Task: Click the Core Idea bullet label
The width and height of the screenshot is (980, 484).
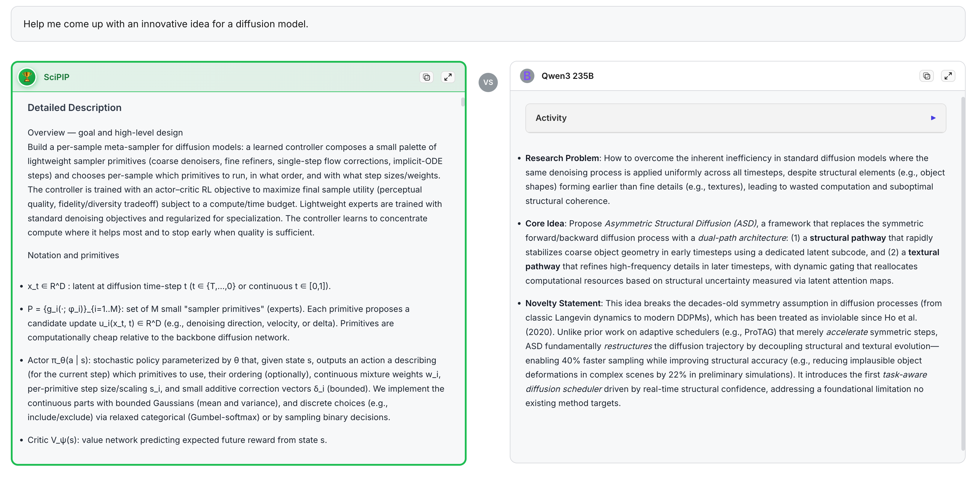Action: (x=544, y=224)
